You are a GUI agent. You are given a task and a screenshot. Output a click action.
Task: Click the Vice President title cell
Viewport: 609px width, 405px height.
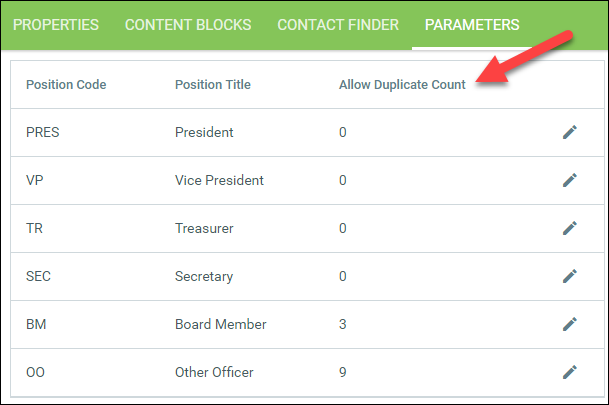[x=219, y=180]
